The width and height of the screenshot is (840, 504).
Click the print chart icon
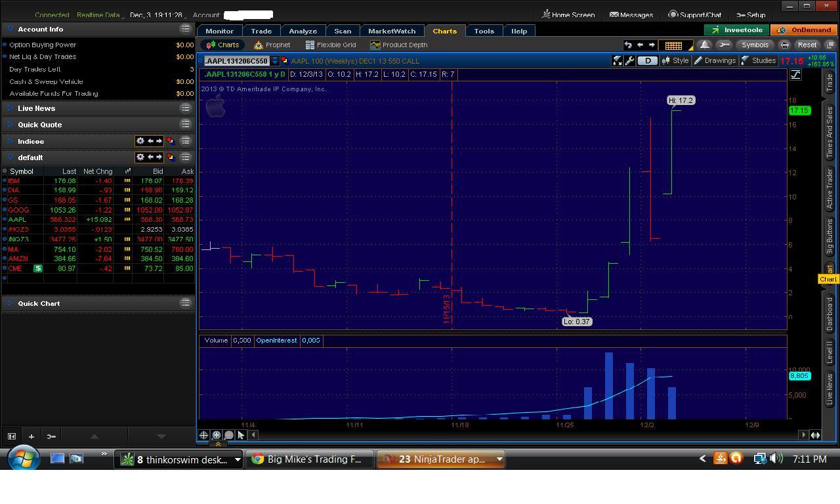click(784, 45)
